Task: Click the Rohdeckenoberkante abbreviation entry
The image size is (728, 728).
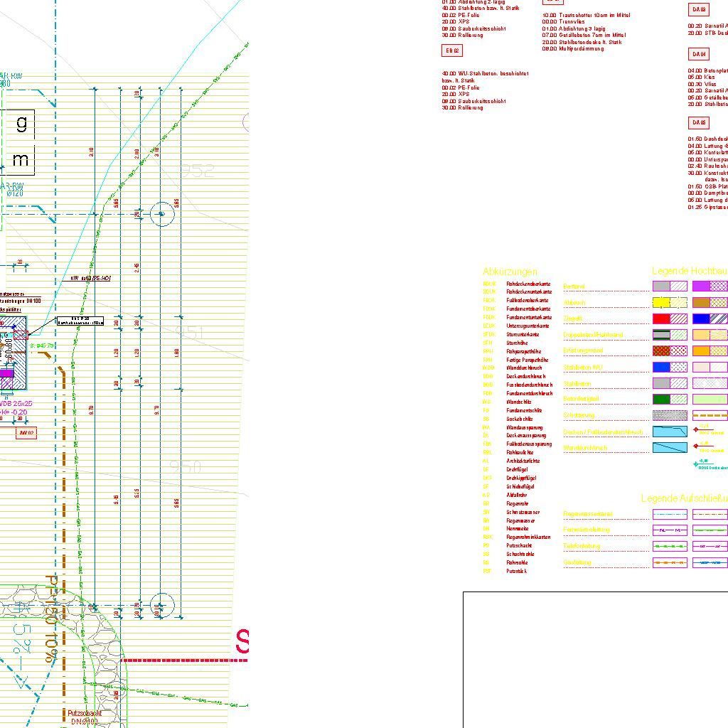Action: (x=528, y=284)
